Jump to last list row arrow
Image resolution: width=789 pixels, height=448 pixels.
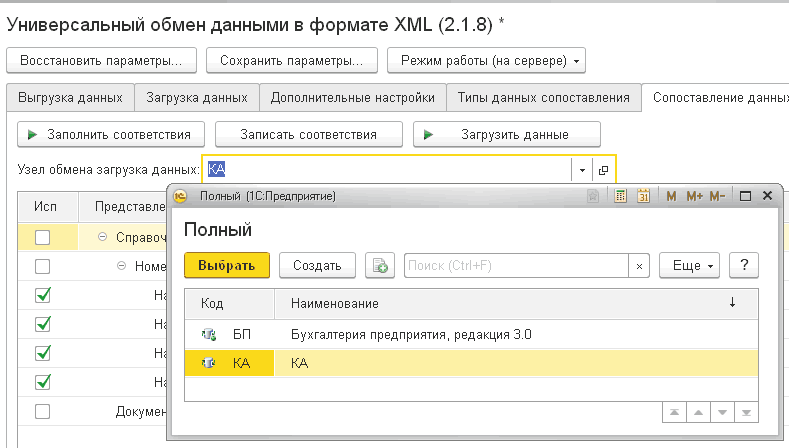pos(746,413)
